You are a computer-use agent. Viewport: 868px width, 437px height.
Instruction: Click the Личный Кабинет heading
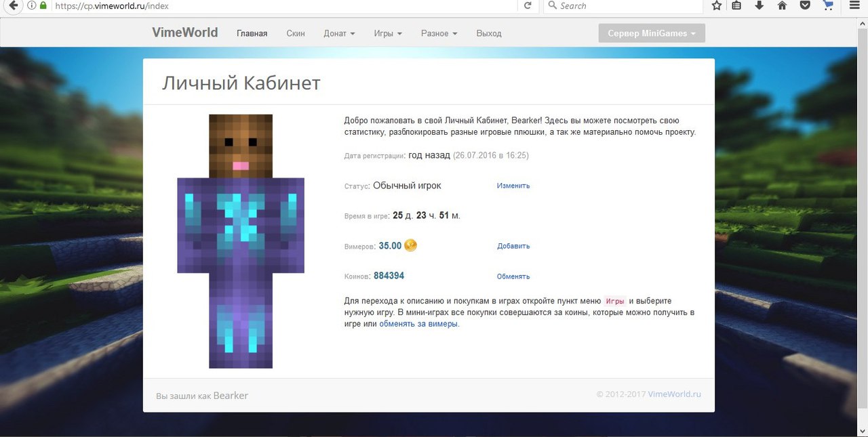(x=241, y=83)
